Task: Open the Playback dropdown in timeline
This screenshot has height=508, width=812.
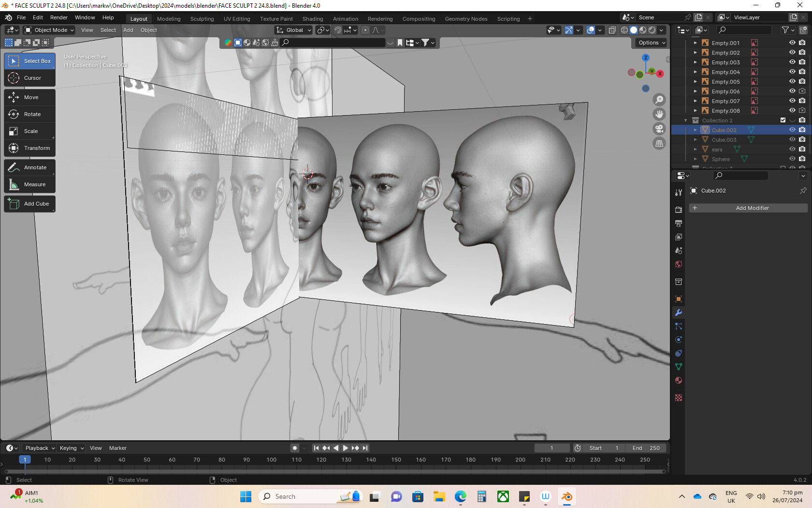Action: tap(40, 448)
